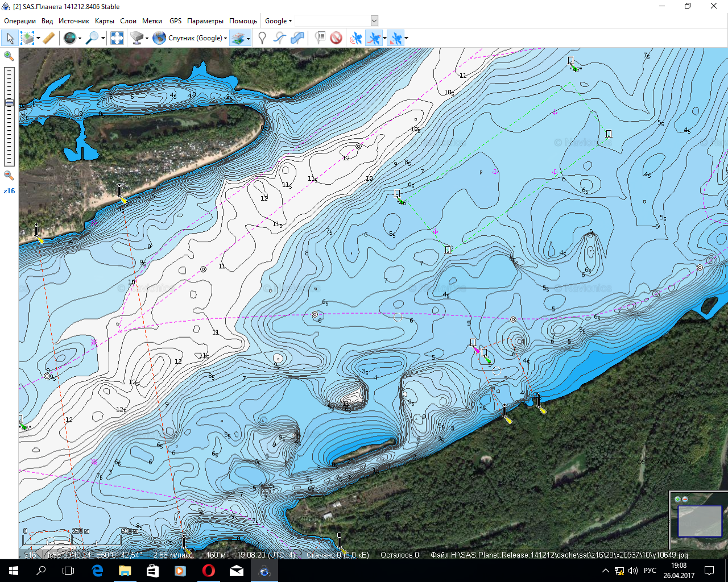Toggle the GPS track recording button
728x582 pixels.
(374, 38)
